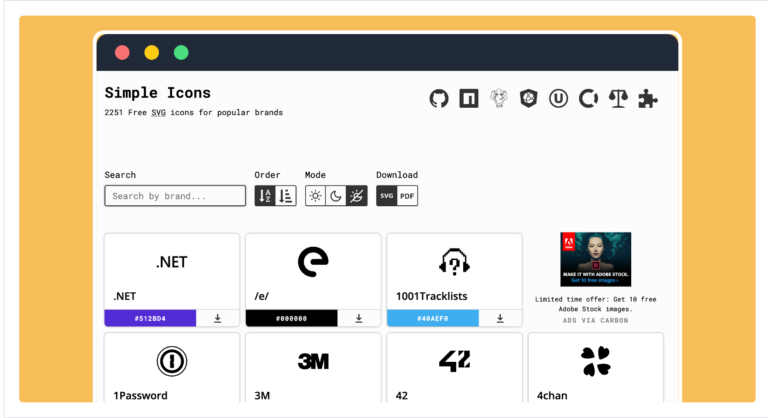Switch to dark mode
Viewport: 768px width, 418px height.
(x=336, y=196)
